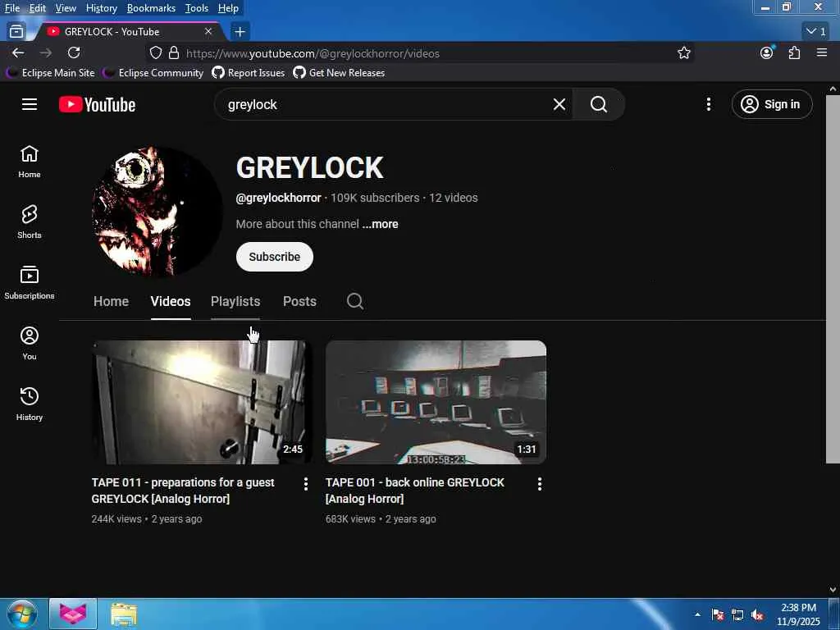Search within the channel using magnifier icon
The width and height of the screenshot is (840, 630).
click(354, 301)
